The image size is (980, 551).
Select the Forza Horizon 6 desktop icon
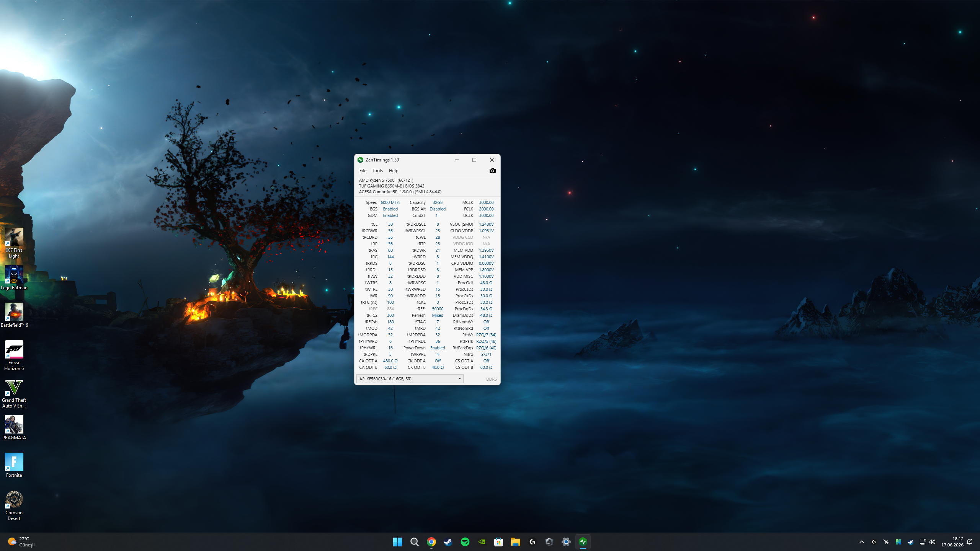click(14, 355)
